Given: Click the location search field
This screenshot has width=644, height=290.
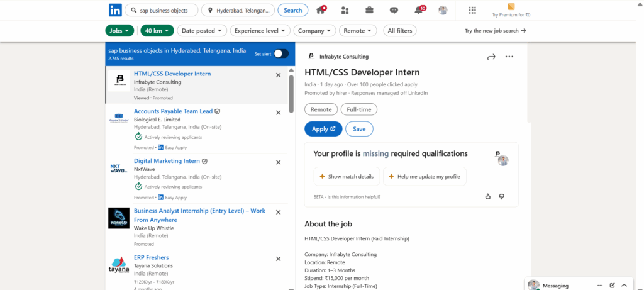Looking at the screenshot, I should (238, 10).
